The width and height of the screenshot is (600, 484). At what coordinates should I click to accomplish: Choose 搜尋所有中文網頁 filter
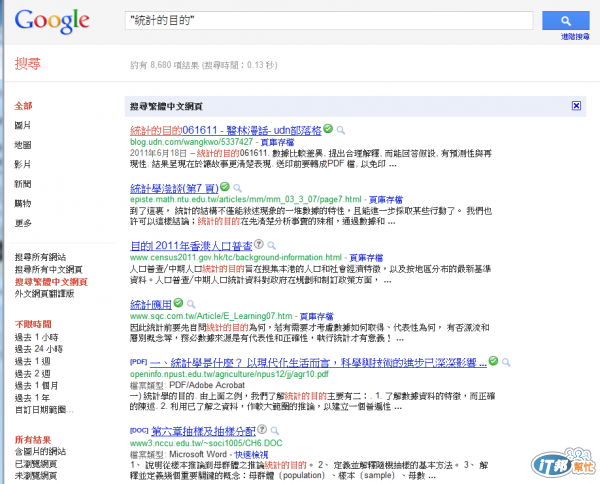tap(49, 269)
